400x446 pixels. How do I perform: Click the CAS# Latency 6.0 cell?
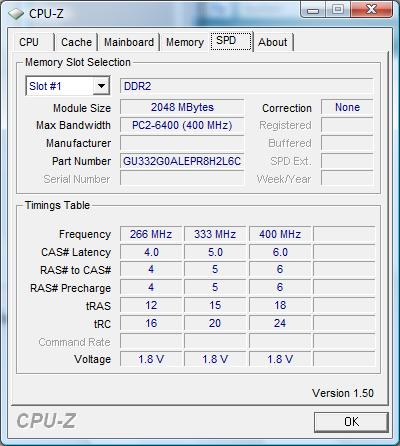tap(280, 252)
